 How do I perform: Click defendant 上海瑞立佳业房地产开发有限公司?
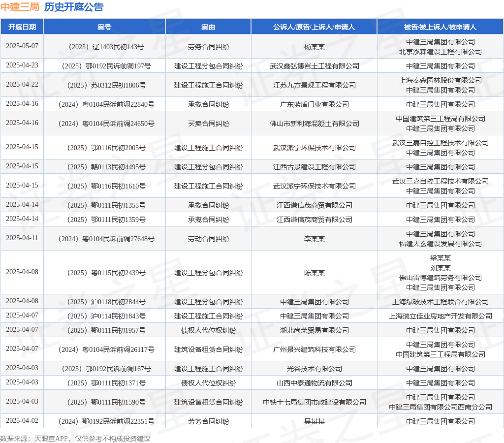click(x=440, y=316)
